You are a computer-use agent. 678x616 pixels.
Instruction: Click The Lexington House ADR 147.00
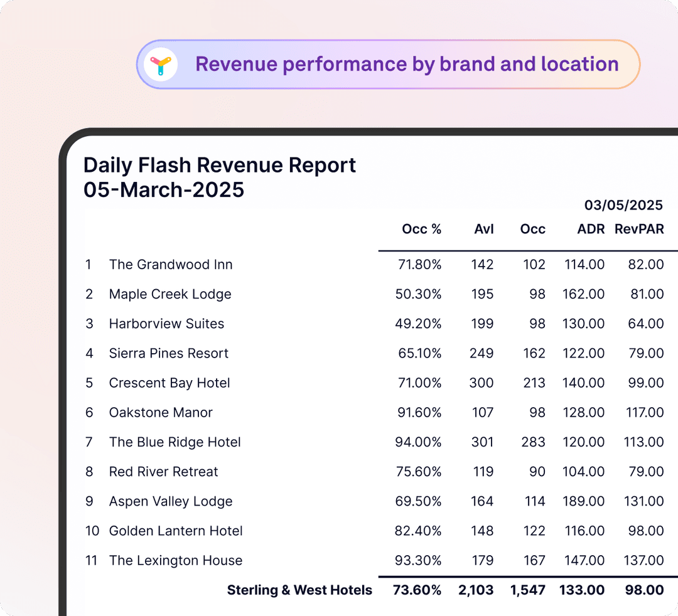click(584, 560)
